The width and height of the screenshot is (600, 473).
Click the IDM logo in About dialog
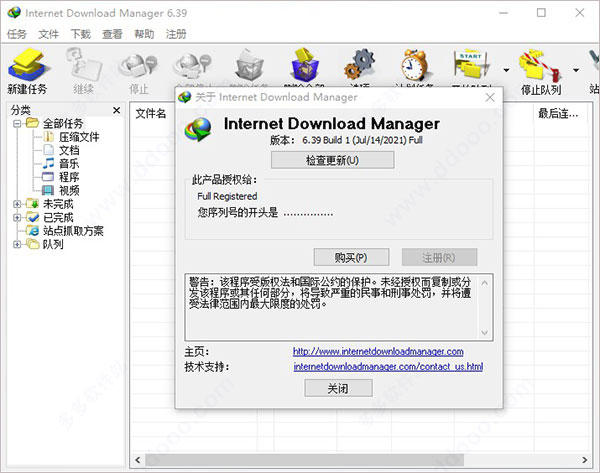[x=197, y=129]
